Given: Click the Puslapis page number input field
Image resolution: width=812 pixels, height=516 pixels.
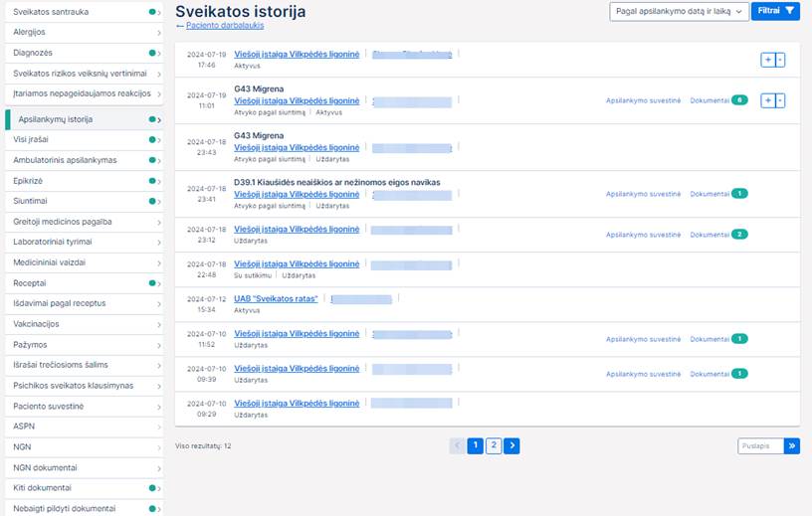Looking at the screenshot, I should pyautogui.click(x=760, y=446).
